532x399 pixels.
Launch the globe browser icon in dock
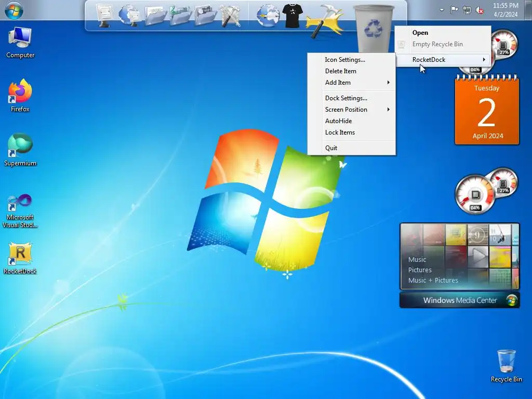(x=268, y=16)
